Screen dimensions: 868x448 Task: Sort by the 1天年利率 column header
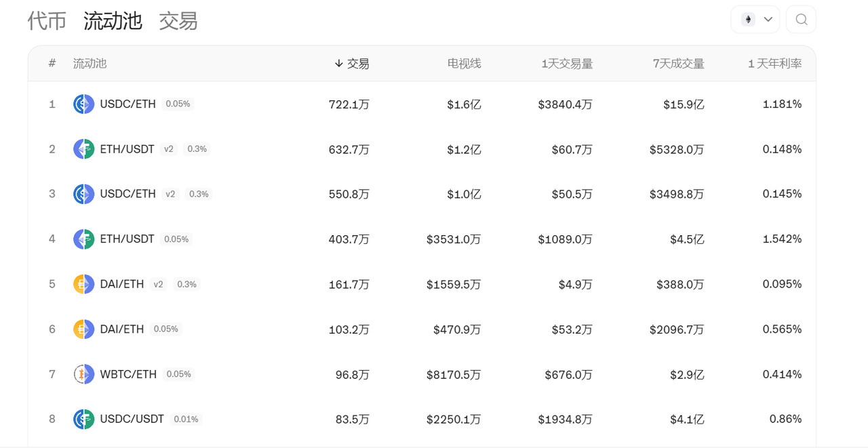pyautogui.click(x=774, y=64)
